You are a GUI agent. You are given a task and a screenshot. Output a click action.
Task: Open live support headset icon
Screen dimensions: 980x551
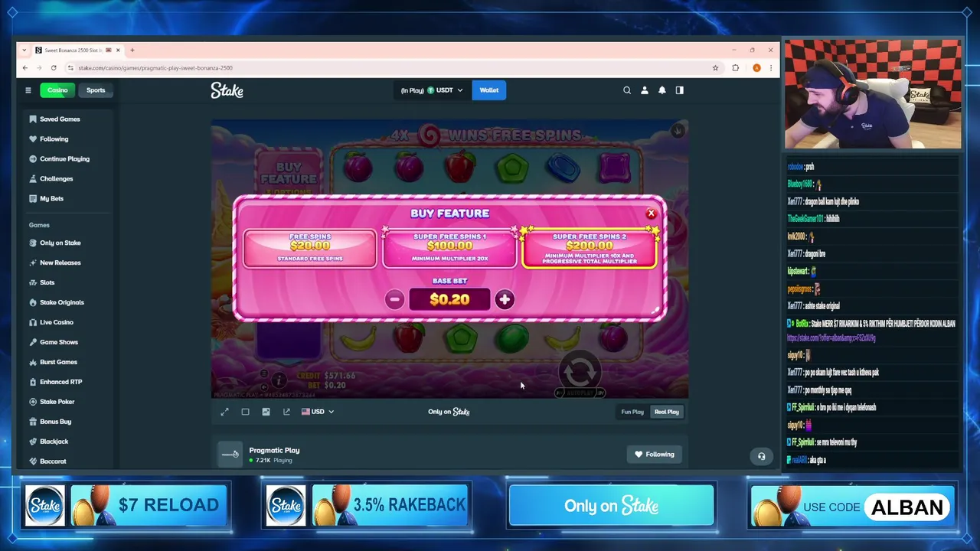[761, 456]
